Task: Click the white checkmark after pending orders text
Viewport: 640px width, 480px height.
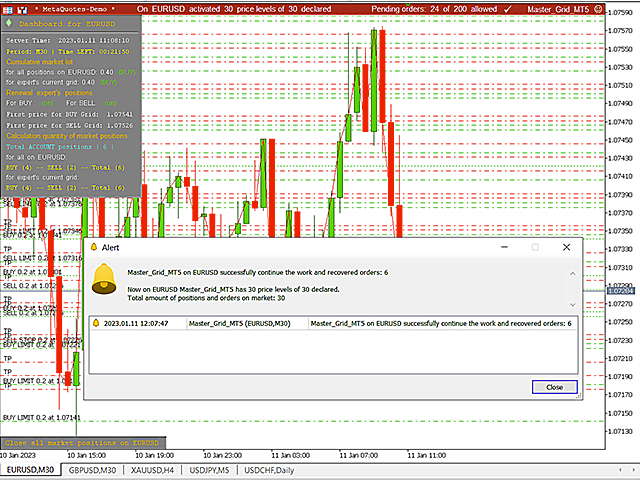Action: [508, 9]
